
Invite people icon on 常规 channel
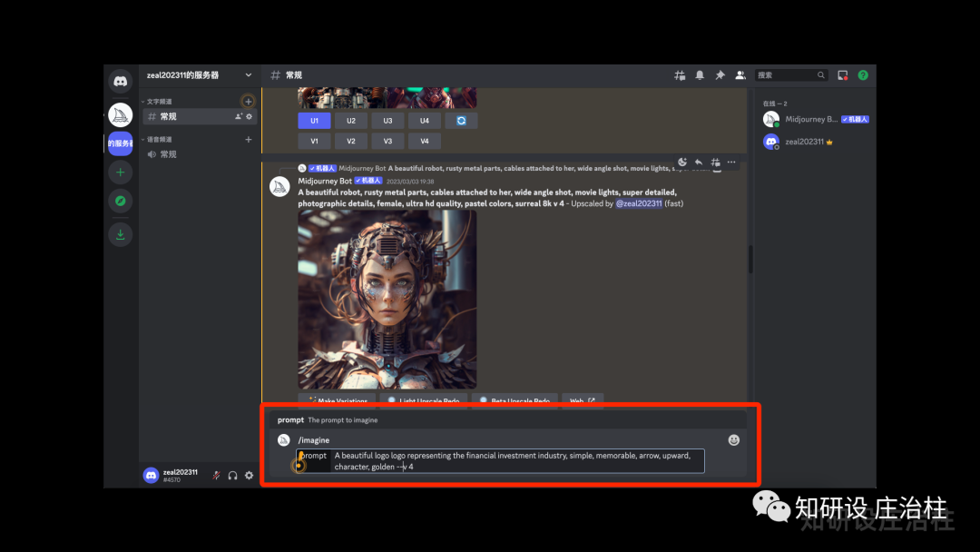point(238,116)
